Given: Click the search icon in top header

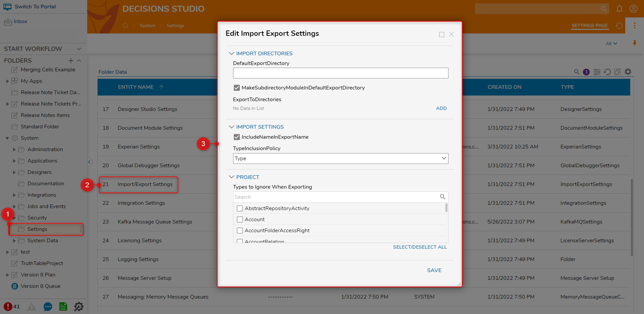Looking at the screenshot, I should coord(603,9).
